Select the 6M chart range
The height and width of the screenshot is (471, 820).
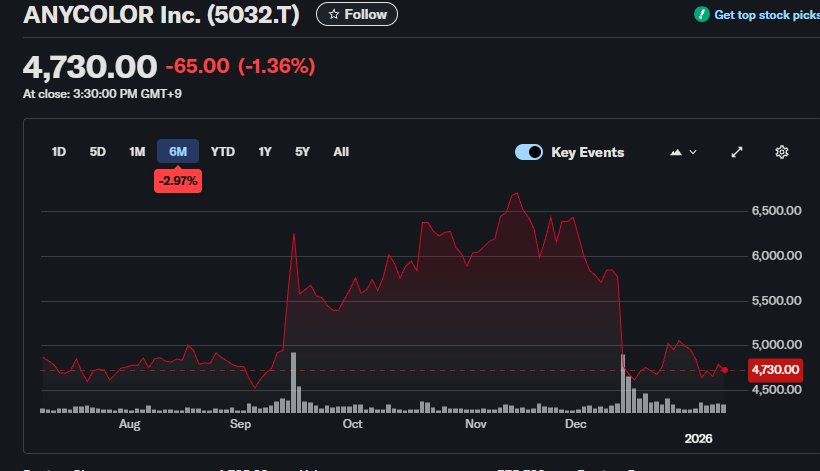click(178, 152)
